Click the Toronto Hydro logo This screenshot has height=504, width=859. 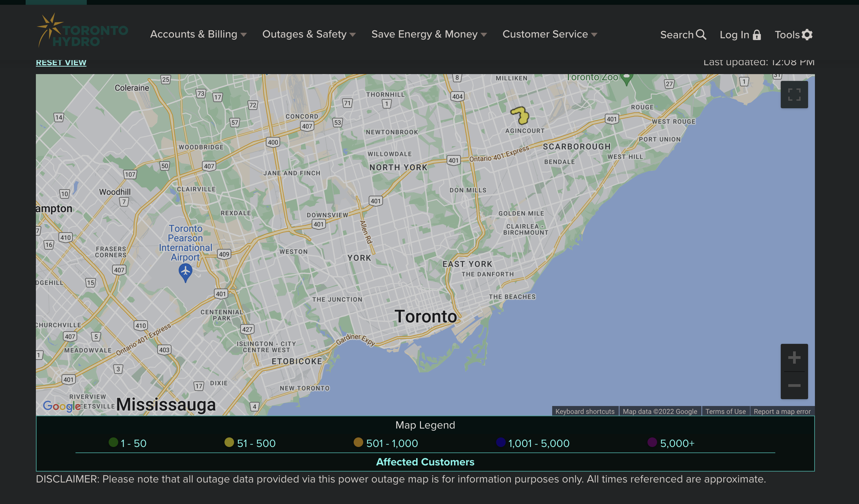82,31
